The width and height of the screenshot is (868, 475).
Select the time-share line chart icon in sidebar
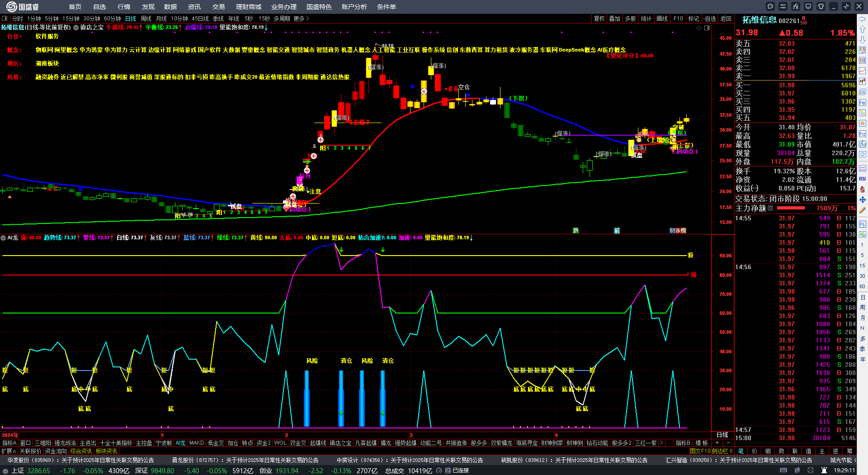coord(863,71)
